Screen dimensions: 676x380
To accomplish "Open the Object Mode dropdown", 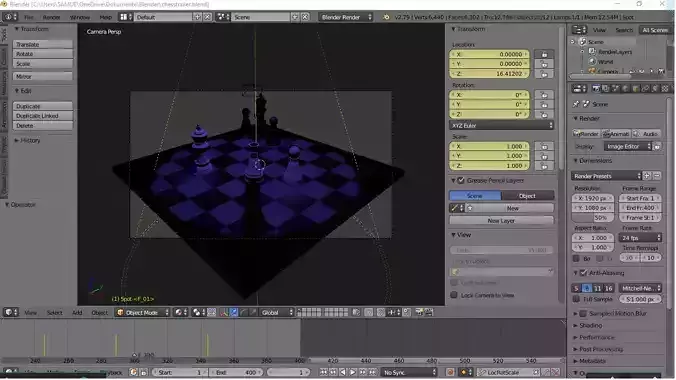I will [143, 313].
